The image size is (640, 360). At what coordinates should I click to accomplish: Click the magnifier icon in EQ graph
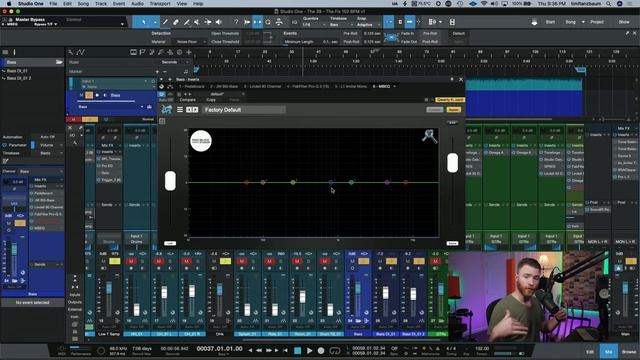[429, 136]
